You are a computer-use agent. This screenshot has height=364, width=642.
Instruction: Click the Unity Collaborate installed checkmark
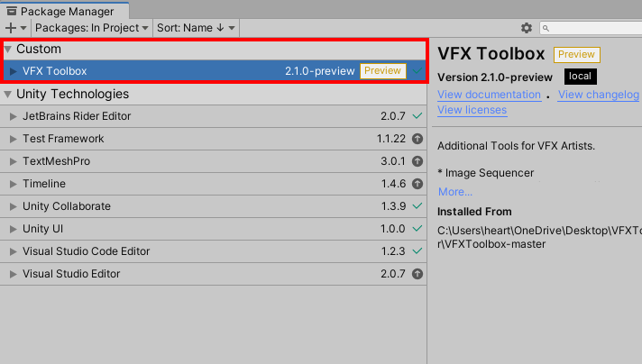pyautogui.click(x=417, y=206)
